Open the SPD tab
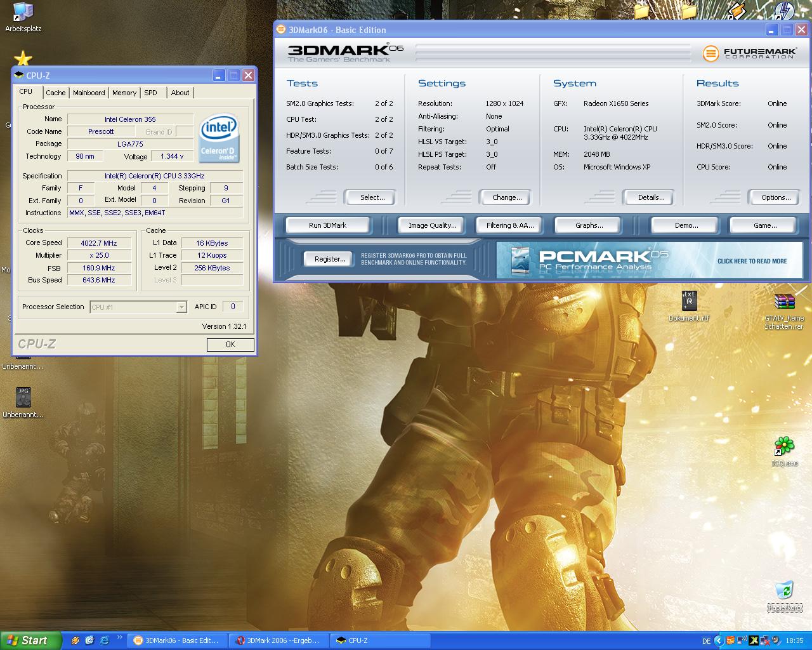This screenshot has width=812, height=650. (x=150, y=93)
